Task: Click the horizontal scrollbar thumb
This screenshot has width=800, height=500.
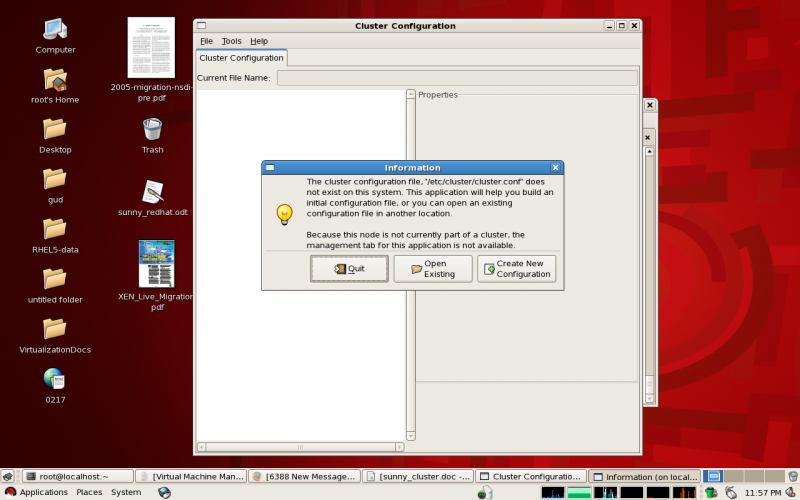Action: (x=301, y=447)
